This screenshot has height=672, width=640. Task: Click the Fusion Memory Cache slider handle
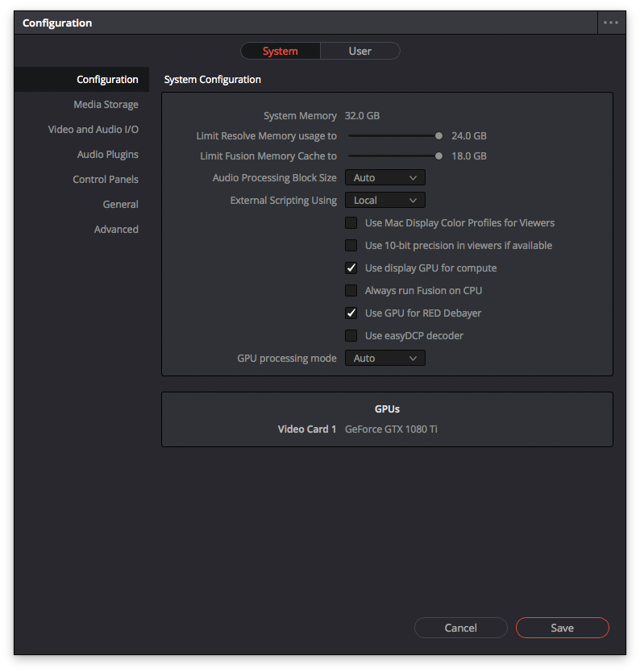pyautogui.click(x=438, y=156)
